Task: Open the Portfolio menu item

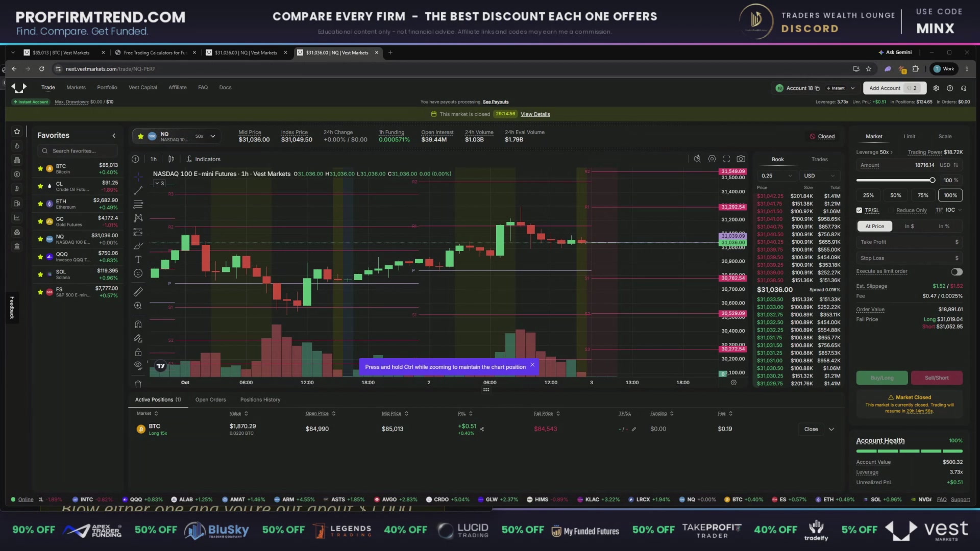Action: click(107, 87)
